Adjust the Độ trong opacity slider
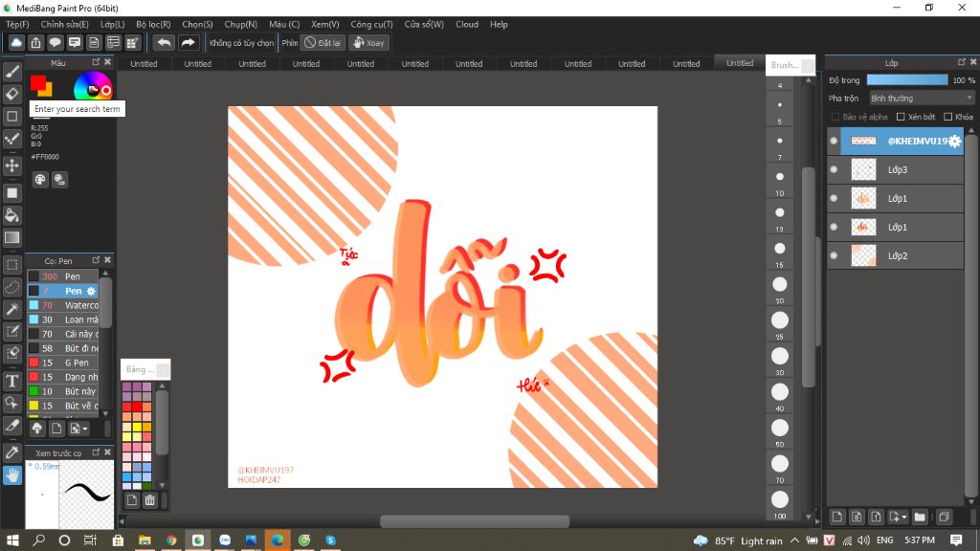The width and height of the screenshot is (980, 551). [x=907, y=80]
